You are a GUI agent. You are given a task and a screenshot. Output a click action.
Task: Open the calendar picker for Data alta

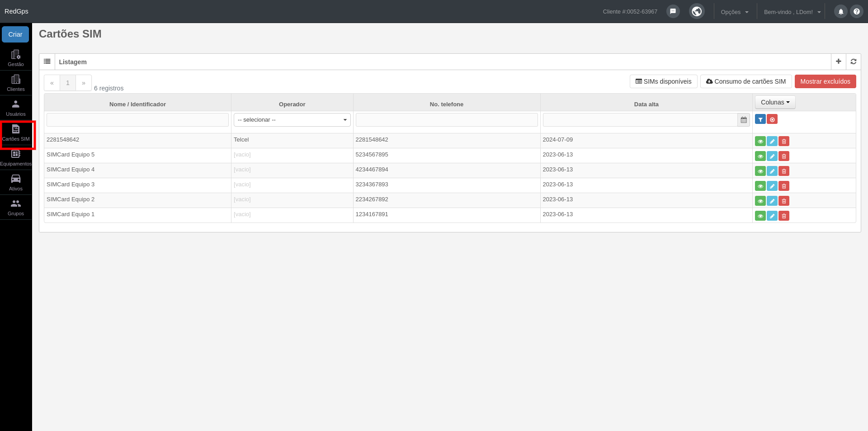[744, 120]
